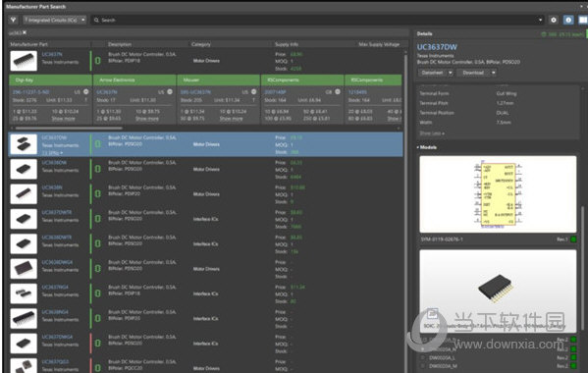Sort by Max Supply Voltage column header
This screenshot has height=373, width=588.
379,44
